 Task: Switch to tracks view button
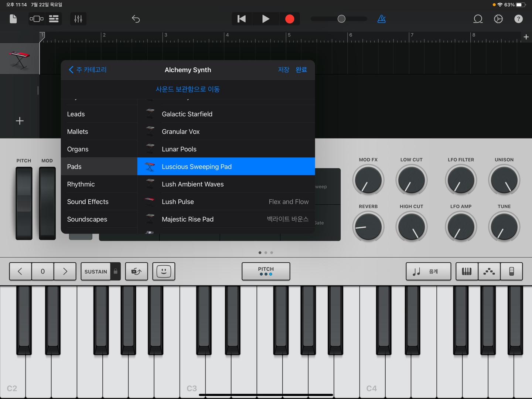(x=54, y=19)
